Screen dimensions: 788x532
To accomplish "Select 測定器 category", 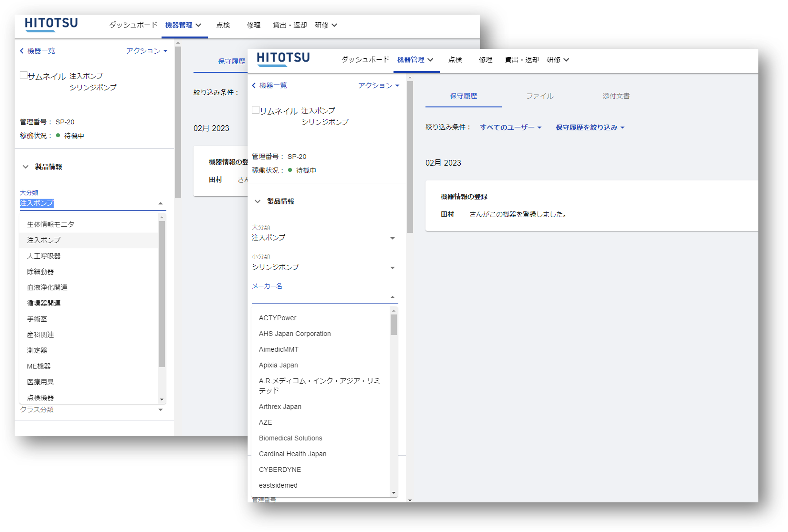I will 89,350.
